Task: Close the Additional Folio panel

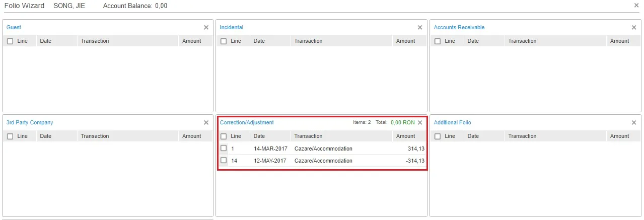Action: (x=634, y=123)
